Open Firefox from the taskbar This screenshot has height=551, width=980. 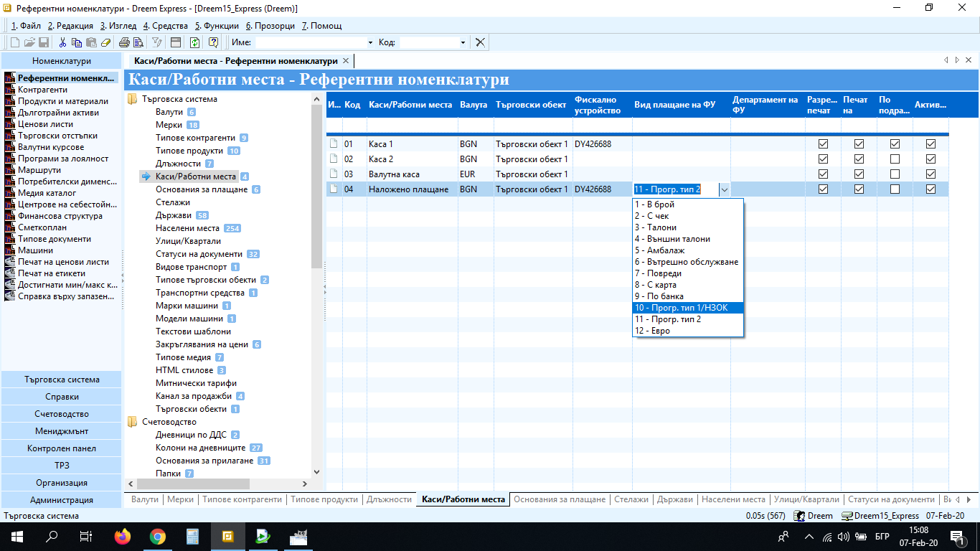click(123, 536)
